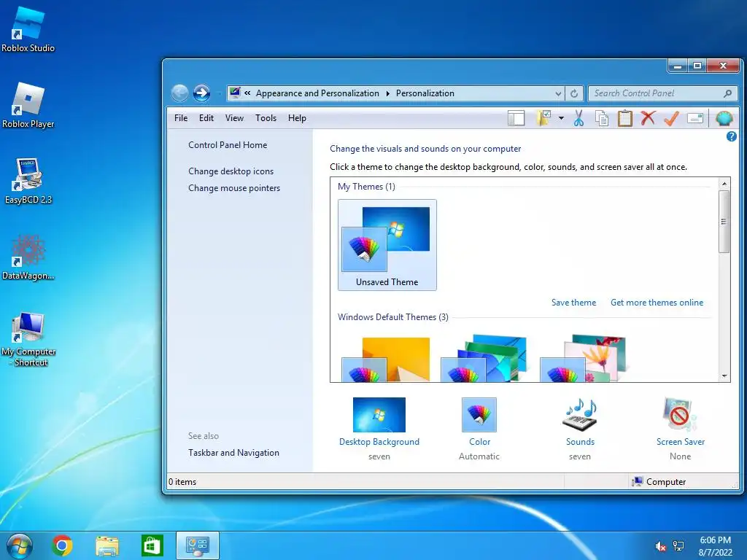Select My Computer Shortcut desktop icon

[28, 338]
